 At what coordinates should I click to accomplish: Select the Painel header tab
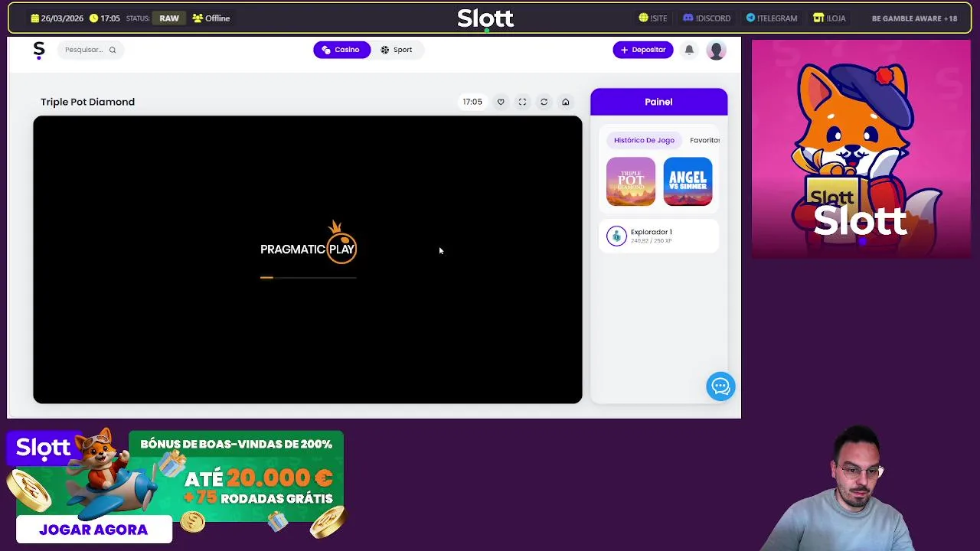[658, 102]
